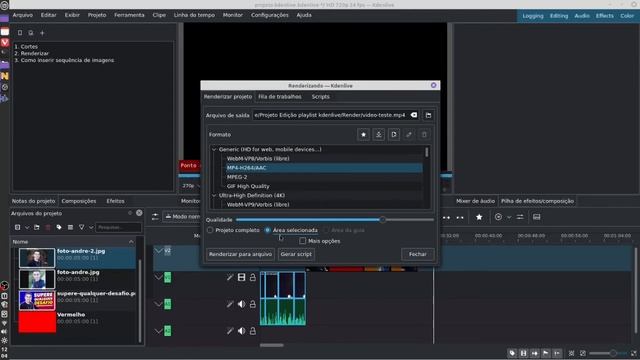Viewport: 640px width, 360px height.
Task: Click the brightness icon in the left panel
Action: 4,340
